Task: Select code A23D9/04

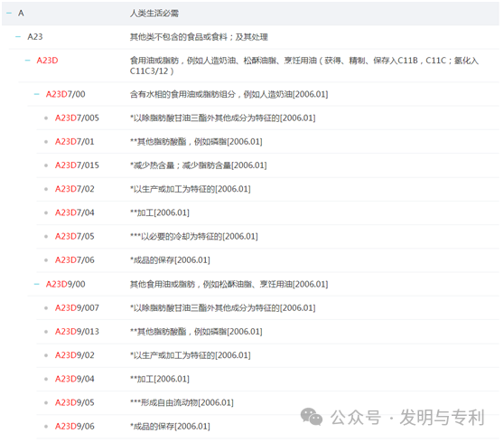Action: (x=75, y=379)
